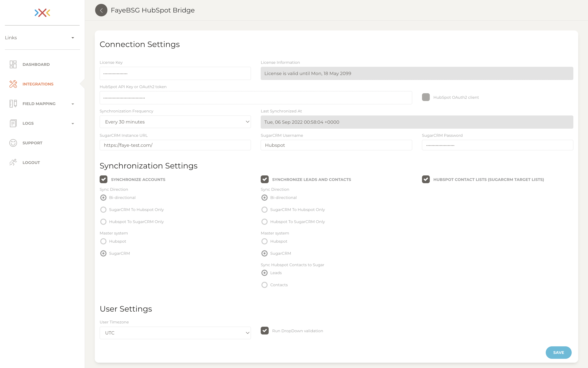588x368 pixels.
Task: Click the SugarCRM Instance URL field
Action: click(175, 145)
